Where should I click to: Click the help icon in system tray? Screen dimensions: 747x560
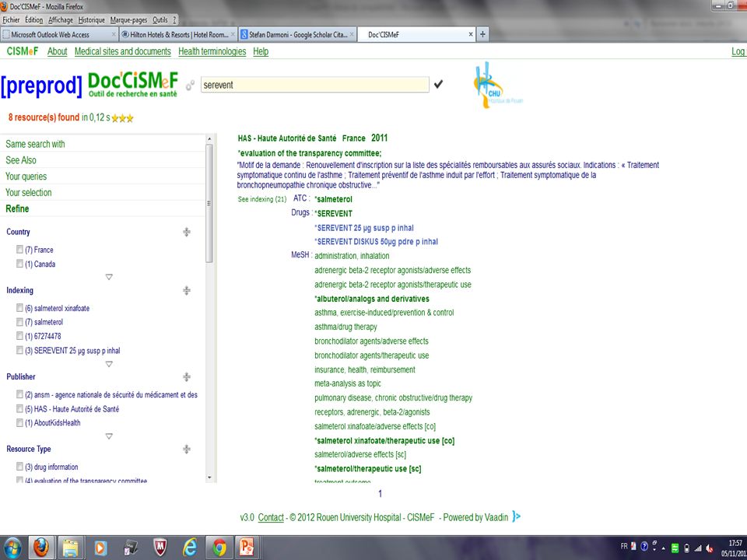pos(644,547)
